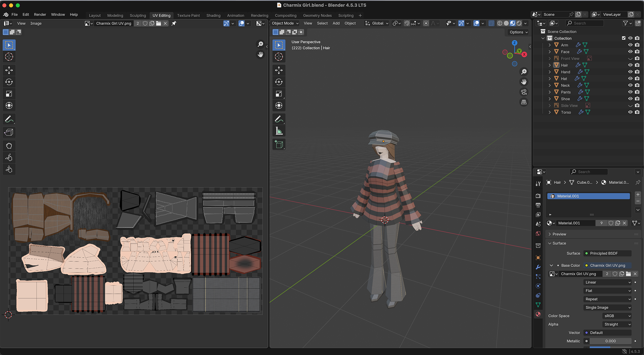Show the Front View object in viewport

pyautogui.click(x=630, y=58)
